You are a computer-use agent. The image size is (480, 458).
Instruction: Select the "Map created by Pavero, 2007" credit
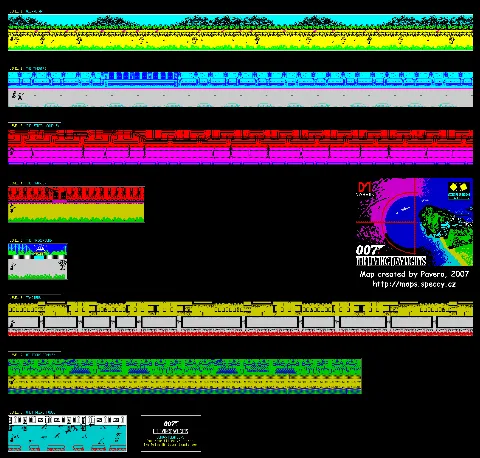click(x=414, y=274)
